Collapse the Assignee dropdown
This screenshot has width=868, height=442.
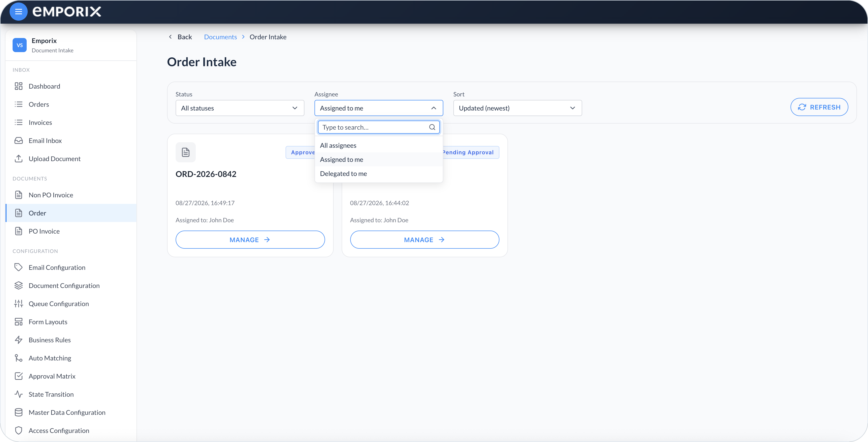point(379,108)
